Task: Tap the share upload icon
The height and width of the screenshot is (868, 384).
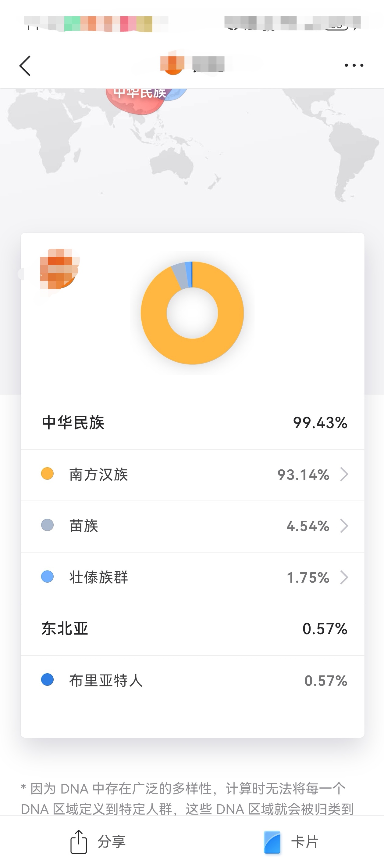Action: point(78,841)
